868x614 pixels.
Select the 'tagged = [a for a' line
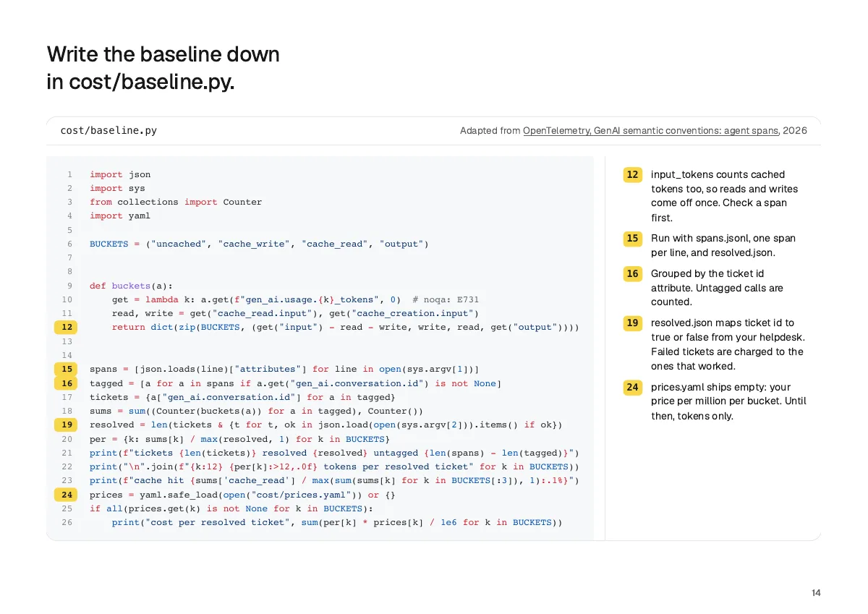click(x=295, y=383)
